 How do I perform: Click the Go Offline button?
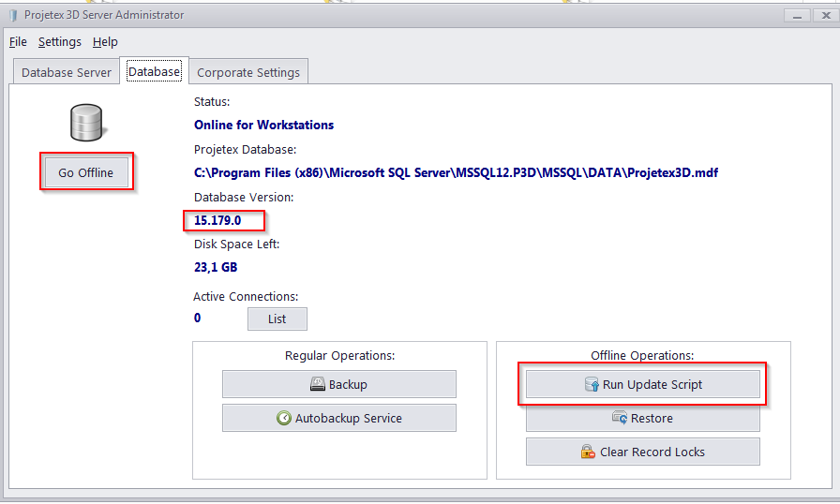tap(86, 172)
